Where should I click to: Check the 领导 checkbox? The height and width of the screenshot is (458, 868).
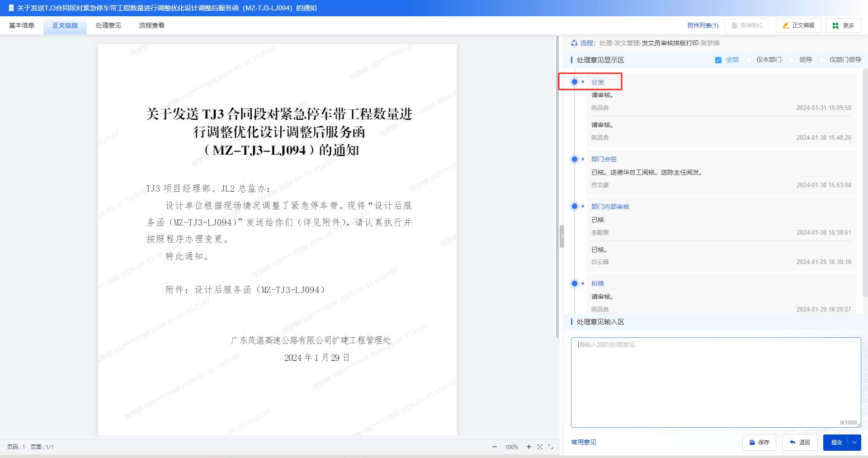click(792, 60)
